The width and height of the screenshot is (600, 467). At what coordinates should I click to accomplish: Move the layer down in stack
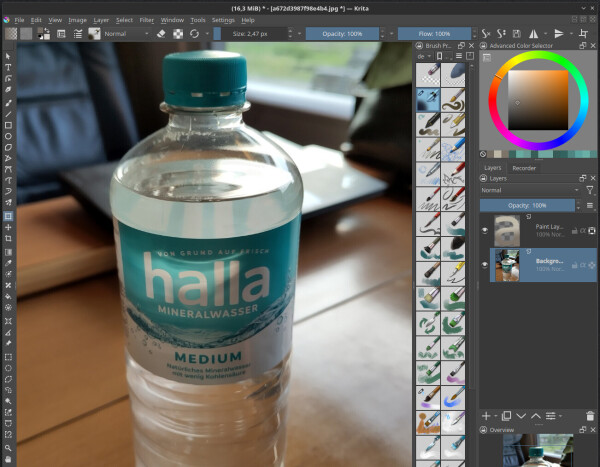521,416
